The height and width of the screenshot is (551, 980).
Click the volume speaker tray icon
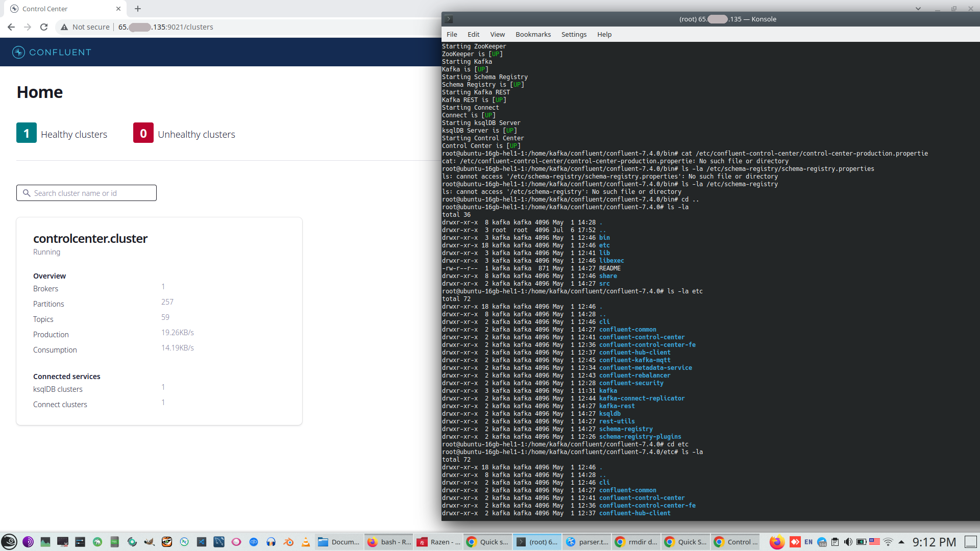pos(848,542)
